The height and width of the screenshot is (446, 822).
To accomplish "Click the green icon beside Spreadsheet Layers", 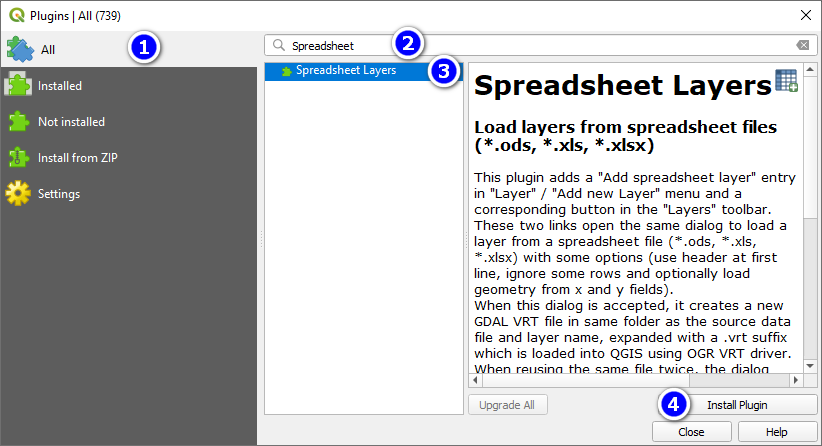I will pyautogui.click(x=286, y=71).
